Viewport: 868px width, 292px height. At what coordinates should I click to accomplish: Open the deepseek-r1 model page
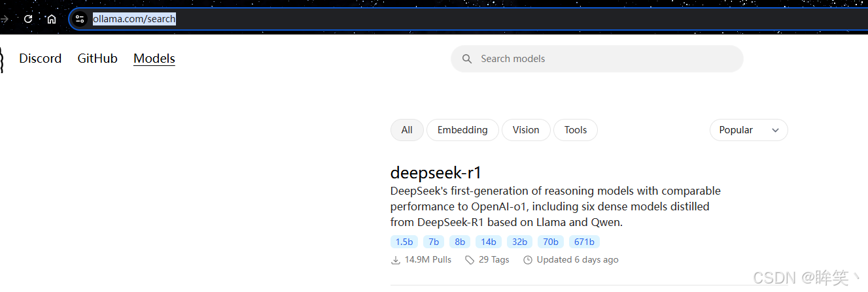tap(436, 172)
